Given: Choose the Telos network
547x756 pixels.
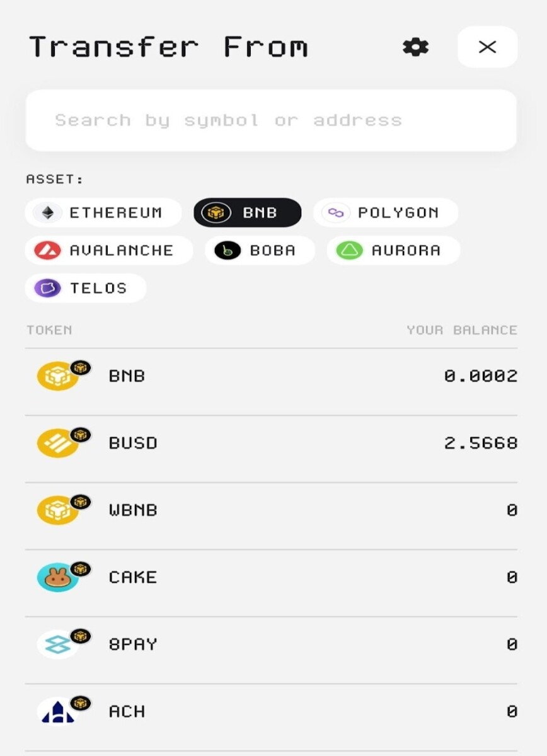Looking at the screenshot, I should pos(86,288).
